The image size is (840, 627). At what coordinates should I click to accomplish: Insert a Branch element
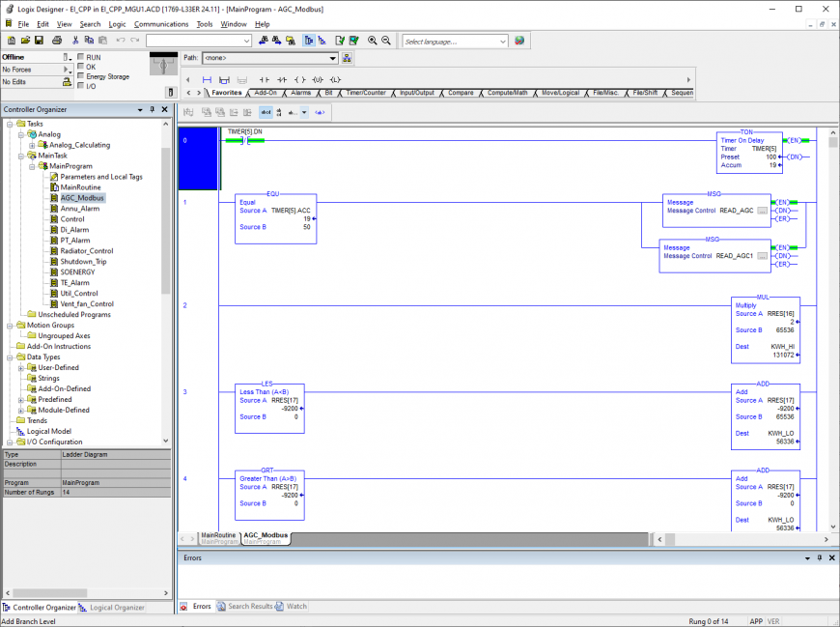click(x=224, y=80)
